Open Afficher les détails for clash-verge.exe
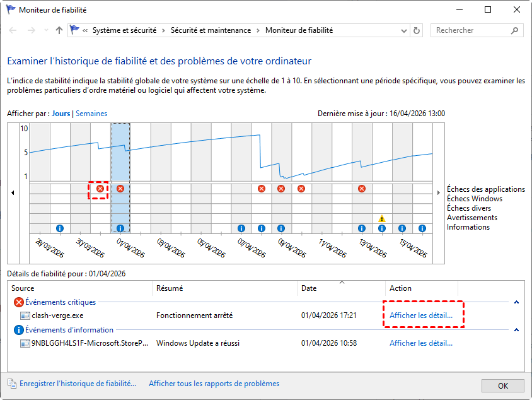 tap(420, 315)
